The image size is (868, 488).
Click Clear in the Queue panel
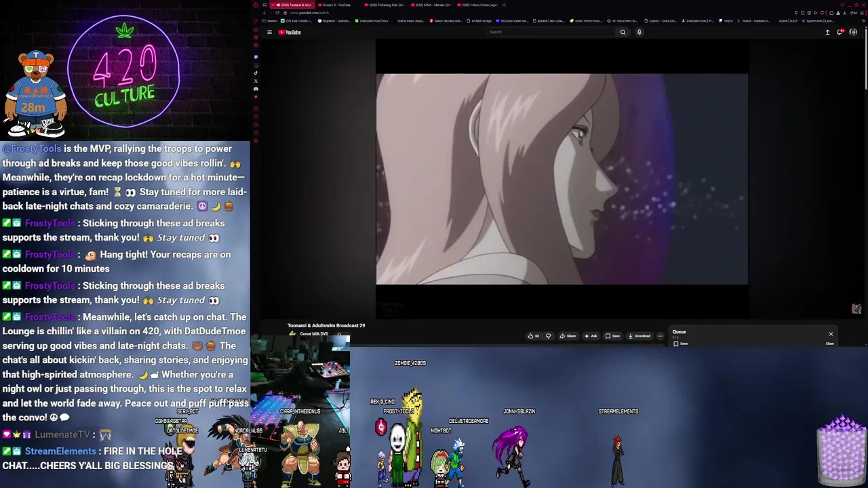(x=829, y=344)
